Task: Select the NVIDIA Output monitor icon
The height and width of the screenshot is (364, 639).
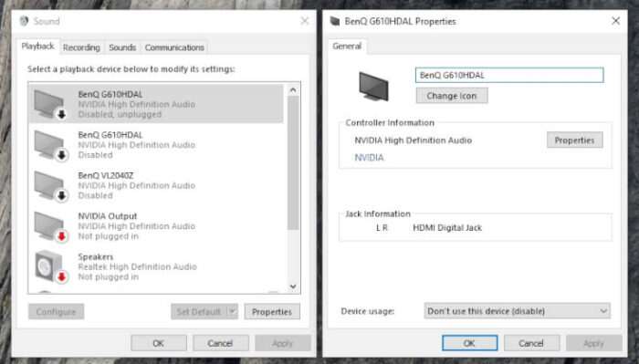Action: [x=50, y=226]
